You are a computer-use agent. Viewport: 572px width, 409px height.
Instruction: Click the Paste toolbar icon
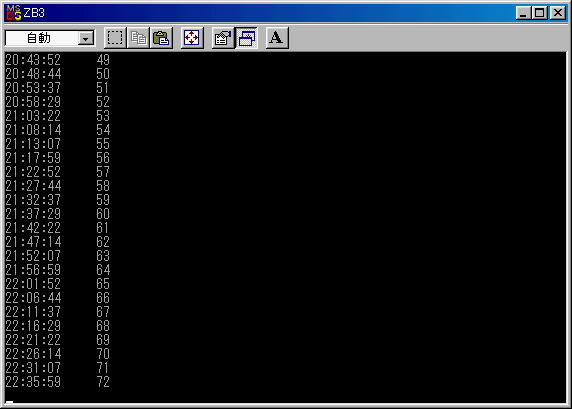[161, 38]
